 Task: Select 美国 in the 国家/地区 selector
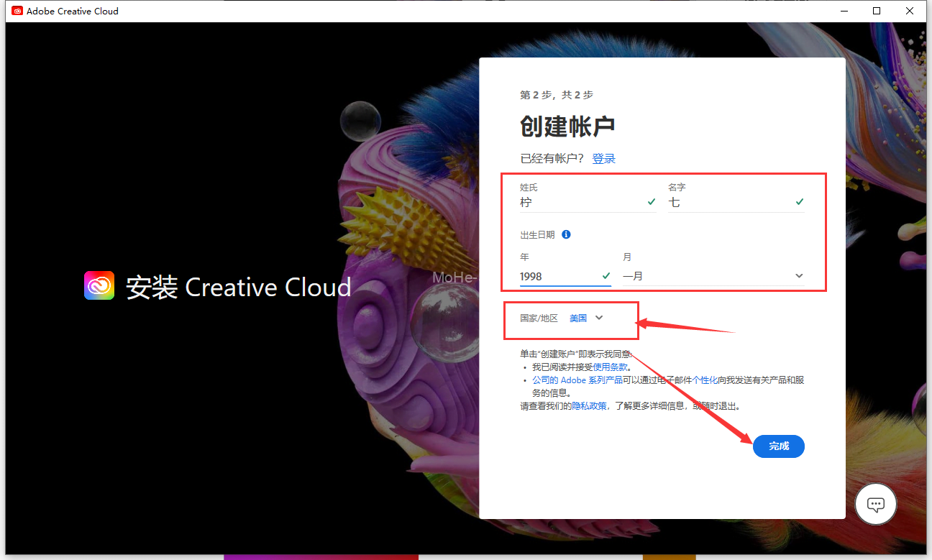(578, 318)
